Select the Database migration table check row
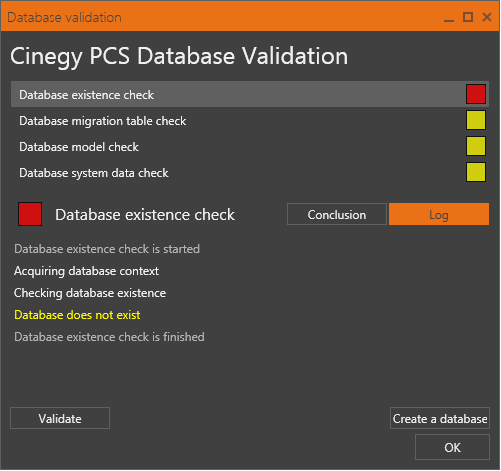This screenshot has height=471, width=501. tap(250, 120)
